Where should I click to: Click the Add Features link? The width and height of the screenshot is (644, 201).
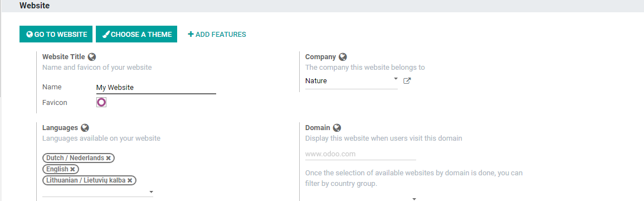(217, 34)
